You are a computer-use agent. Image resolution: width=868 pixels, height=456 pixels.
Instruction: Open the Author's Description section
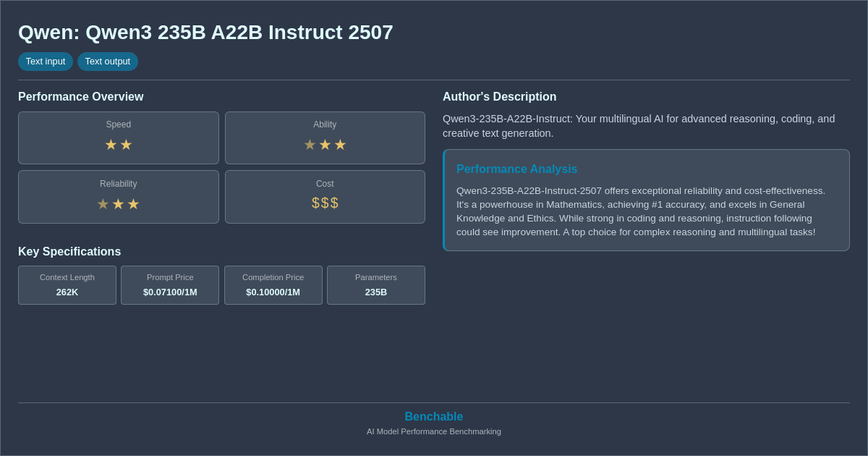point(499,96)
